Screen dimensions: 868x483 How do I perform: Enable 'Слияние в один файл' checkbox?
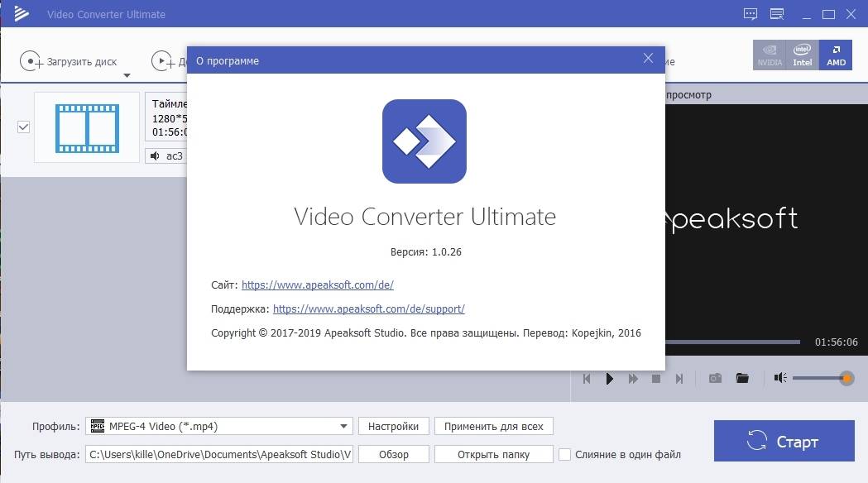[564, 454]
